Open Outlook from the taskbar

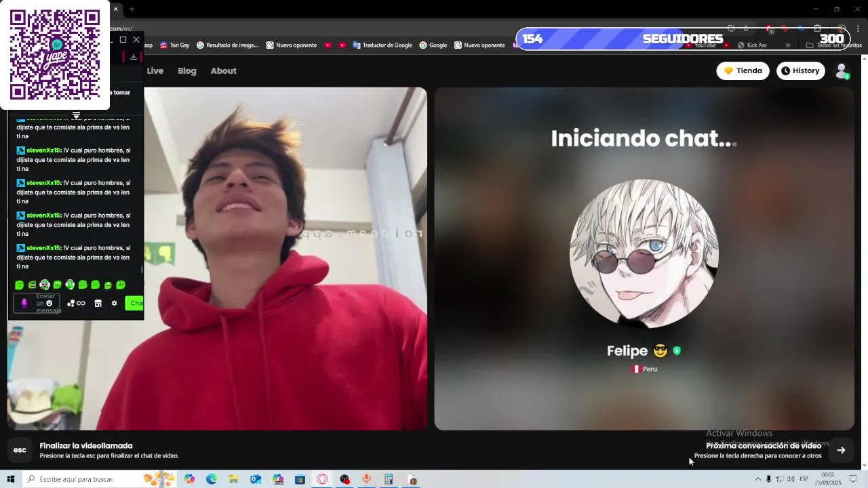pos(256,479)
